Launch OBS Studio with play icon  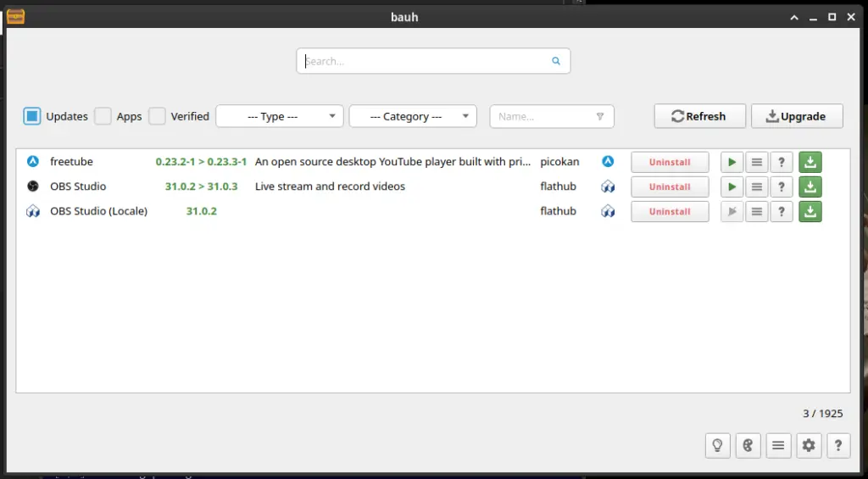pos(732,187)
